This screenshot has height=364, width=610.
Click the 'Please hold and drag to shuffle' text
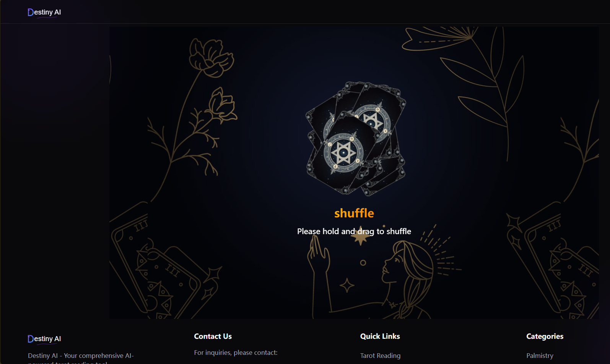click(x=354, y=231)
